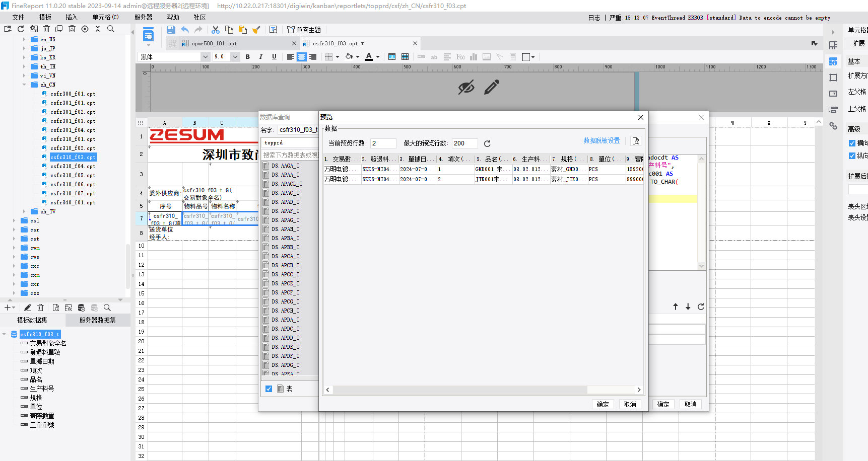Click the pencil edit icon on the gray canvas

[x=491, y=87]
